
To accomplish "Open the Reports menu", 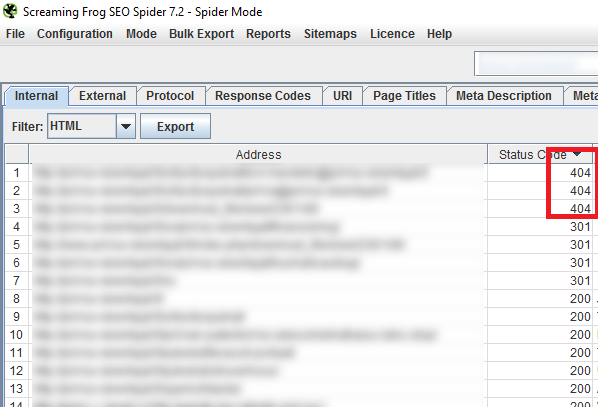I will 268,34.
